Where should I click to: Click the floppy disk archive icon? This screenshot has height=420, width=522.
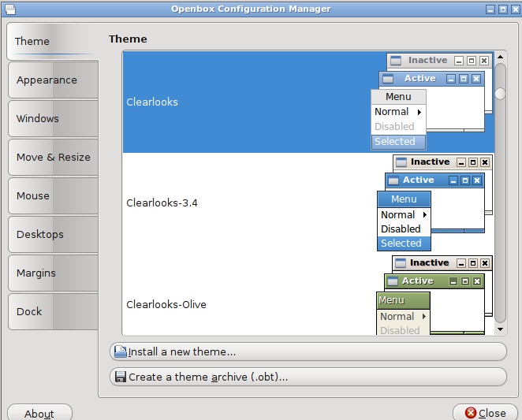pyautogui.click(x=121, y=377)
